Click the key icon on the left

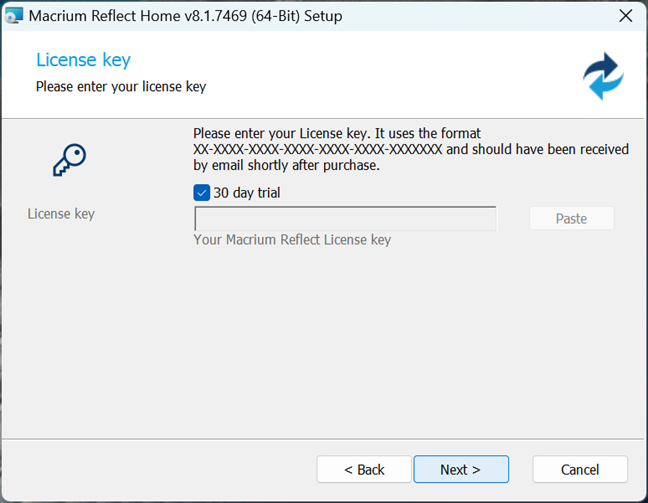(68, 160)
